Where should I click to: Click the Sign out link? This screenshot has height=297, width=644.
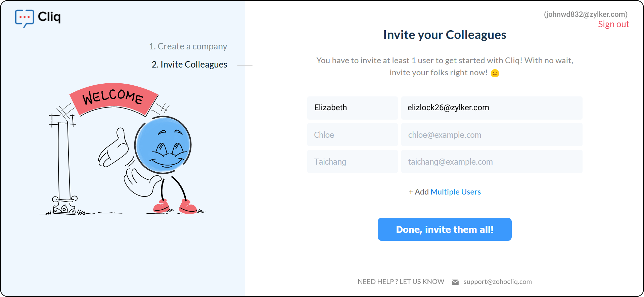click(x=613, y=25)
